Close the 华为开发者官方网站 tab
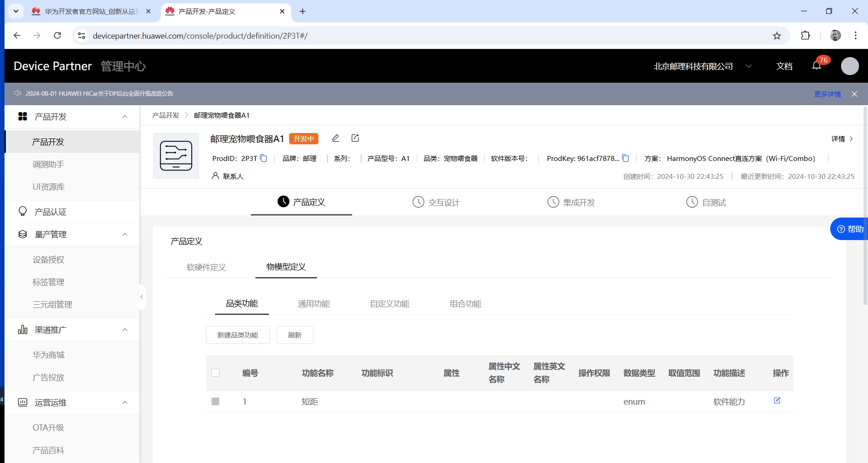Screen dimensions: 868x463 [x=148, y=11]
